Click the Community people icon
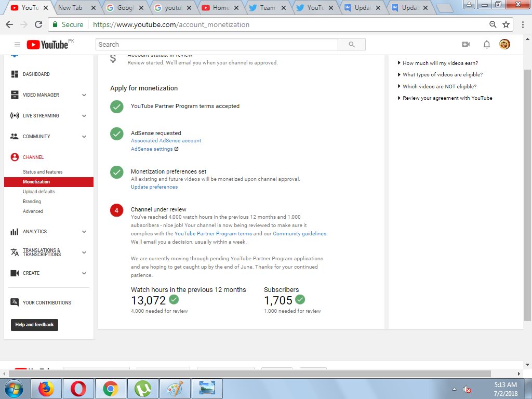The image size is (532, 399). [x=15, y=137]
